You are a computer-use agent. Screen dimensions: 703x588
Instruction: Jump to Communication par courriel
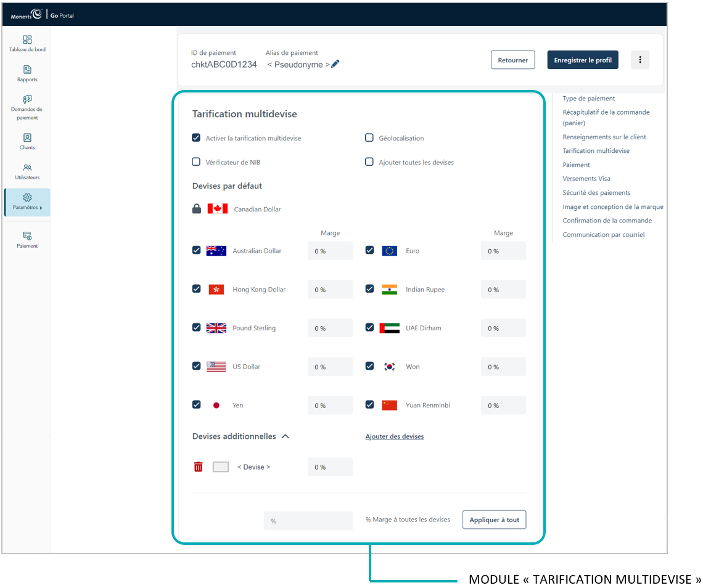[x=604, y=235]
